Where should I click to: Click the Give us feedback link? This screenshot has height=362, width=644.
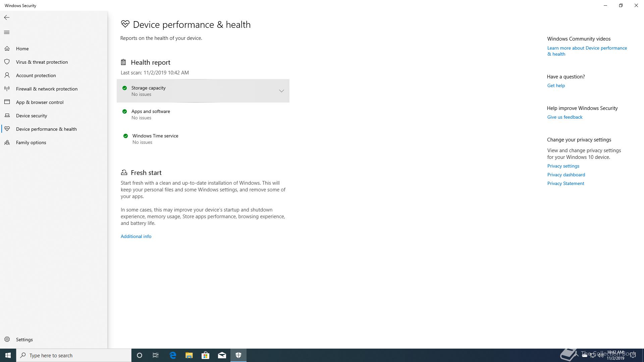565,117
